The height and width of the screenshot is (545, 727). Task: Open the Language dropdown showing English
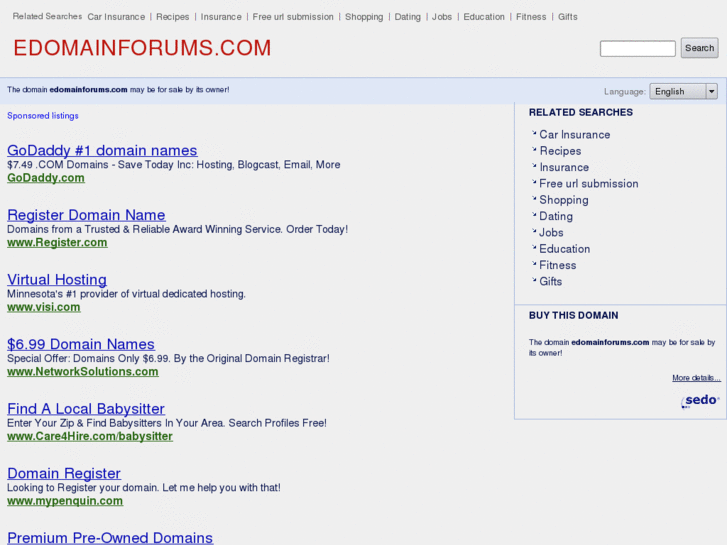pos(683,91)
